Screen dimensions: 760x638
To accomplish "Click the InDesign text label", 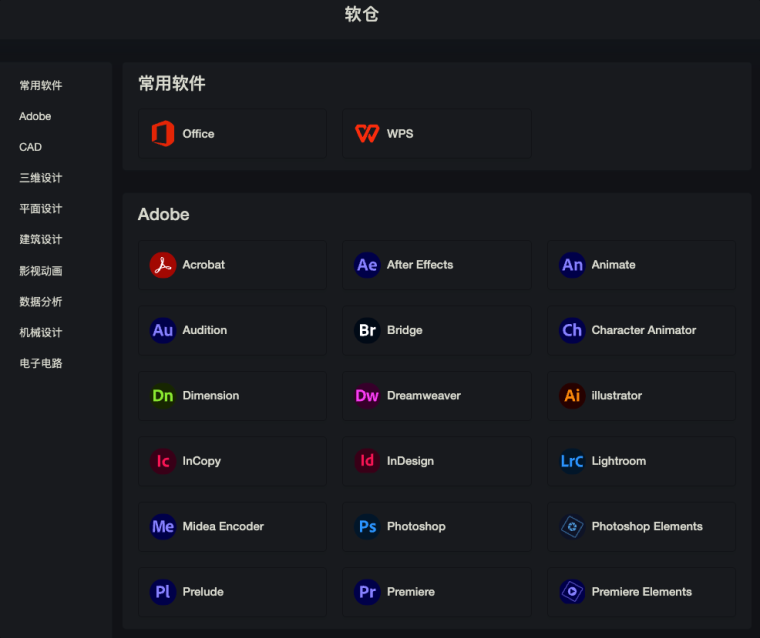I will pos(410,461).
